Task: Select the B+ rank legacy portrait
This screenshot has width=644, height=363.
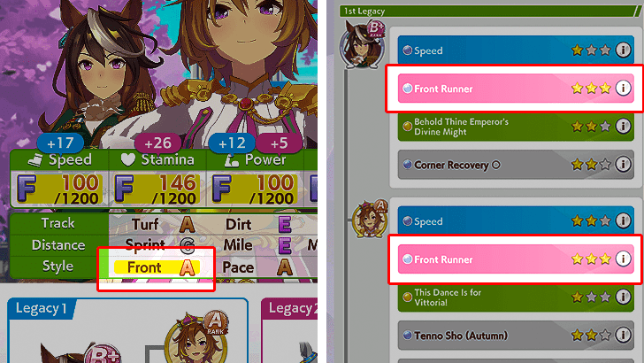Action: point(363,44)
